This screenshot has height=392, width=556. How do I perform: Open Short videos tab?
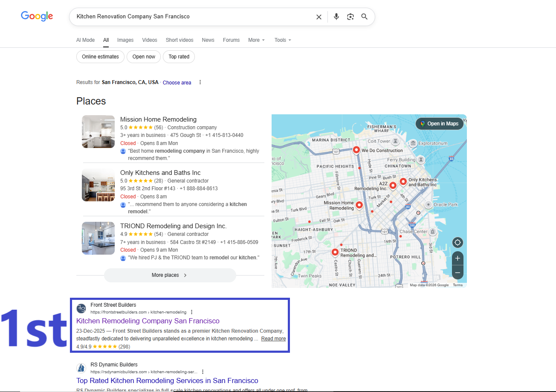[x=180, y=40]
